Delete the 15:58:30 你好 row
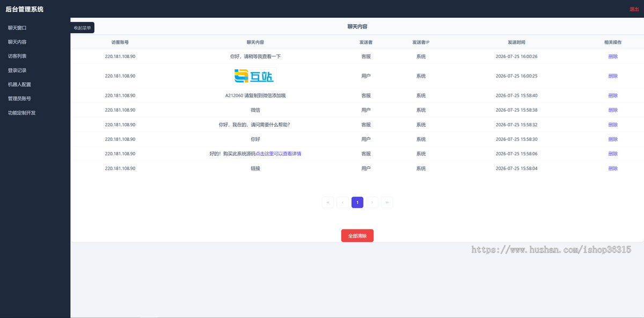644x318 pixels. tap(613, 139)
